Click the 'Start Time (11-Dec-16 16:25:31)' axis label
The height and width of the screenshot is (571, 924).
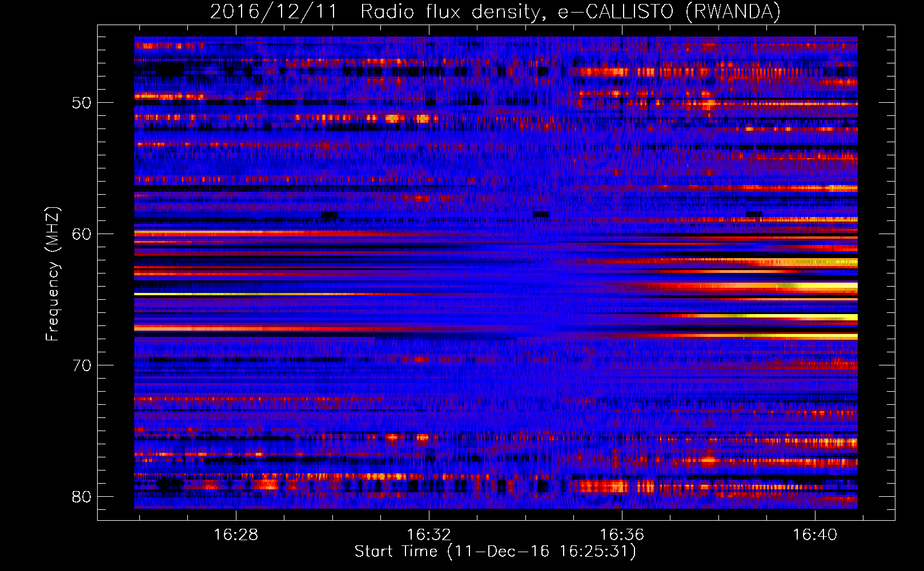[495, 552]
